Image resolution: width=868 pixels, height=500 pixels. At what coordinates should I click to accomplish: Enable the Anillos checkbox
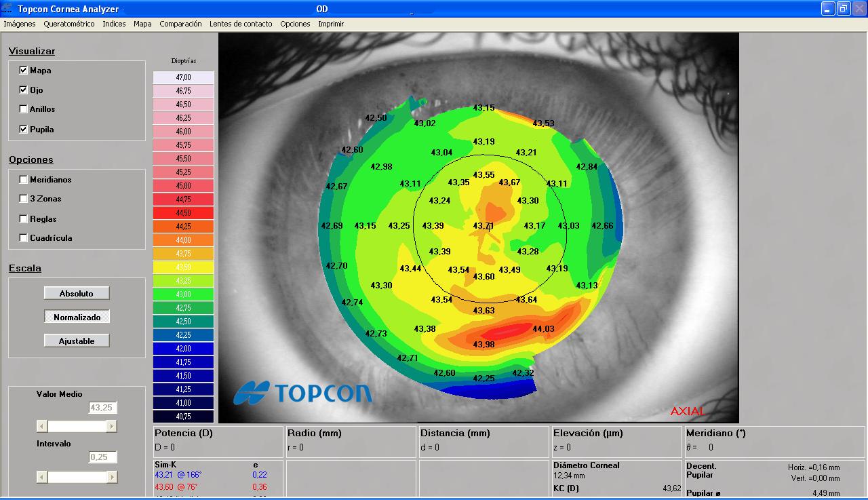coord(24,109)
